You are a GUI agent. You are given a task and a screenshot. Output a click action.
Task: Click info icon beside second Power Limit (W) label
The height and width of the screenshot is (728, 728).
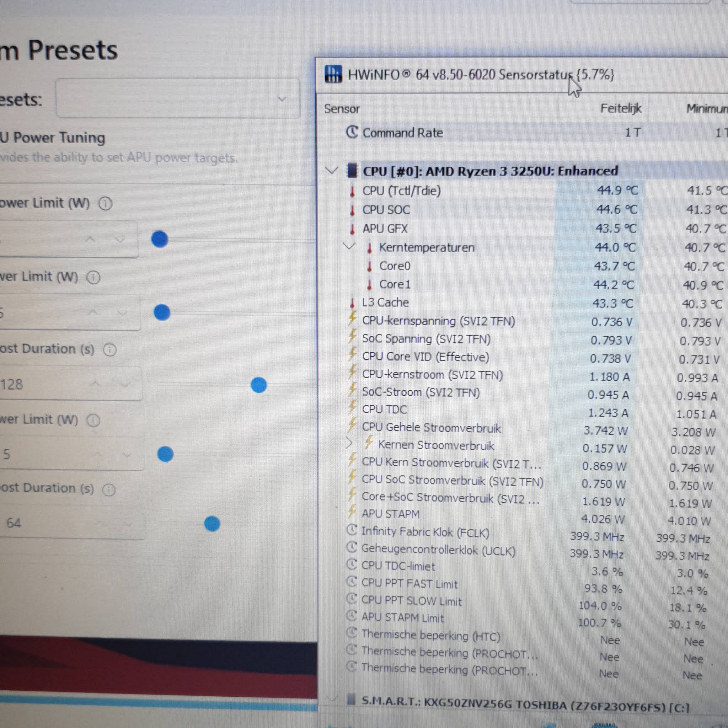coord(93,278)
